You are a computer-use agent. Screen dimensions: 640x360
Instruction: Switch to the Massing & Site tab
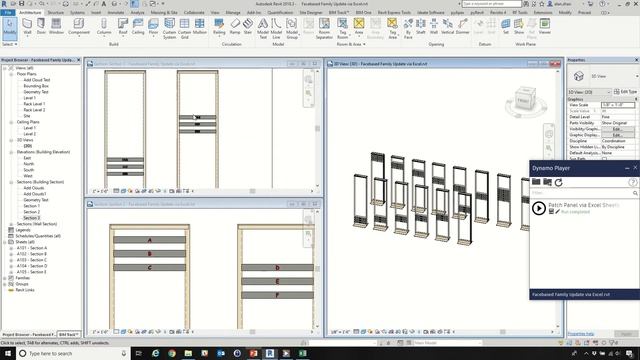164,13
